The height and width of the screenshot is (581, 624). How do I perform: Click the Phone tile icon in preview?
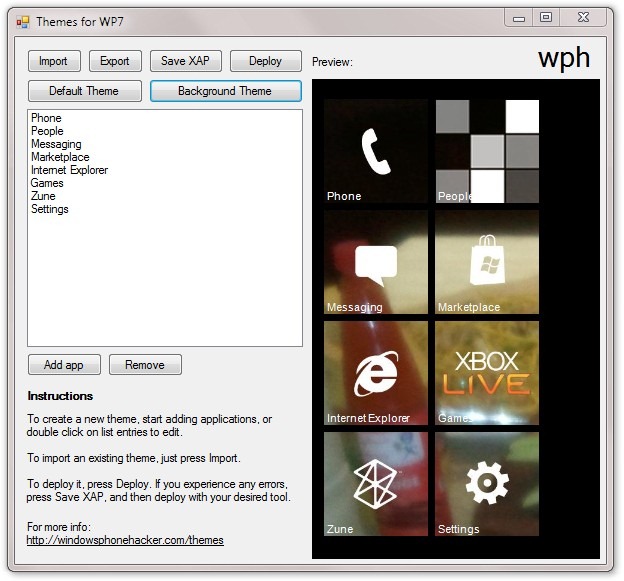376,151
